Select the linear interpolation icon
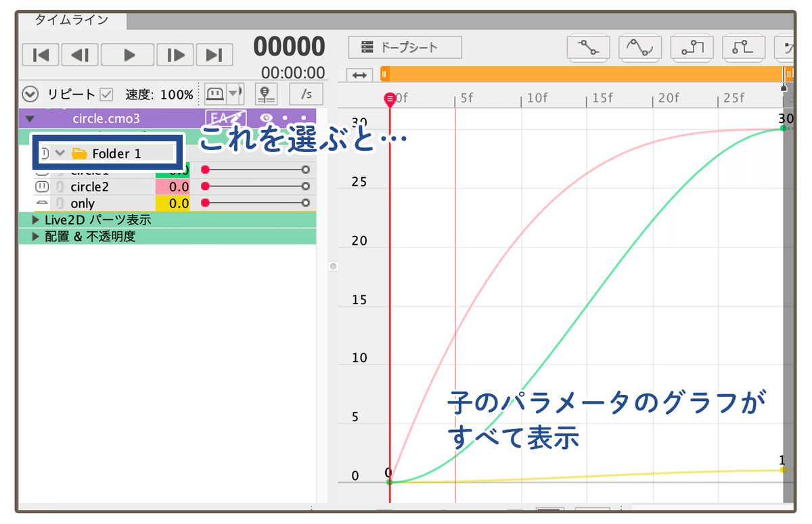The width and height of the screenshot is (812, 524). pos(587,48)
